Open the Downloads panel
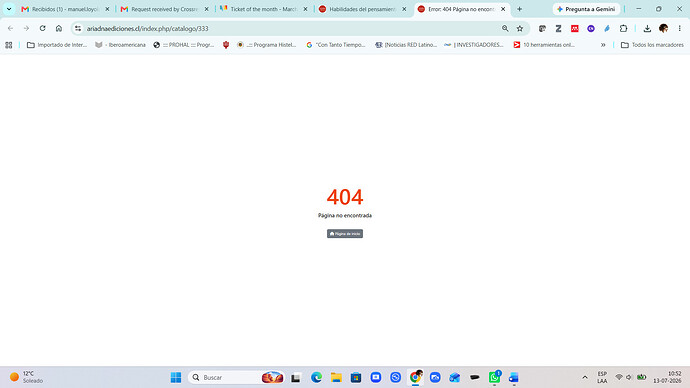 point(647,28)
